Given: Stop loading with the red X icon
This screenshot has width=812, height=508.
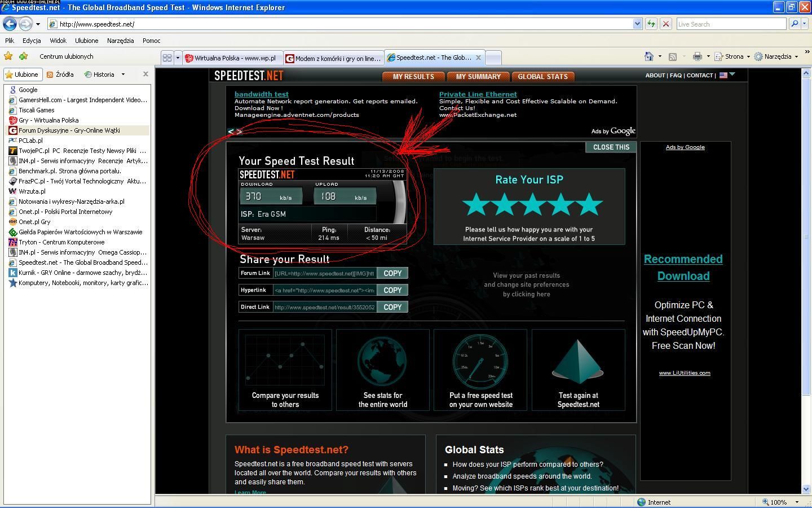Looking at the screenshot, I should click(x=666, y=24).
